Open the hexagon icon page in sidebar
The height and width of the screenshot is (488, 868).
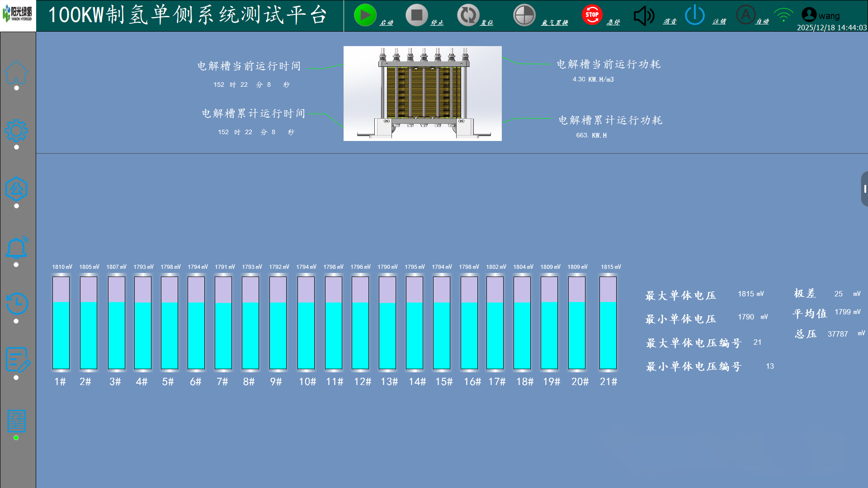click(x=16, y=189)
